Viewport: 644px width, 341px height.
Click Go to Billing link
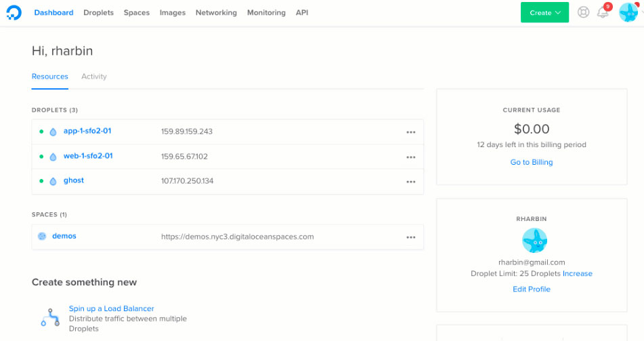pos(532,162)
